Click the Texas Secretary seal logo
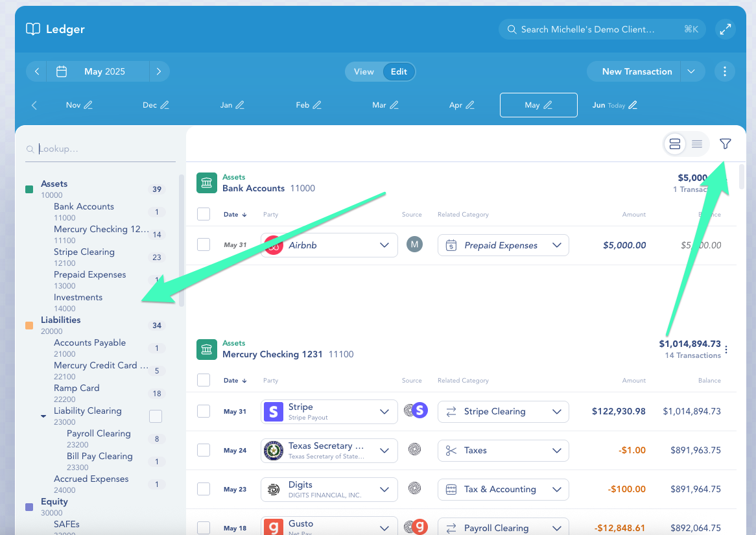The width and height of the screenshot is (756, 535). click(x=274, y=451)
